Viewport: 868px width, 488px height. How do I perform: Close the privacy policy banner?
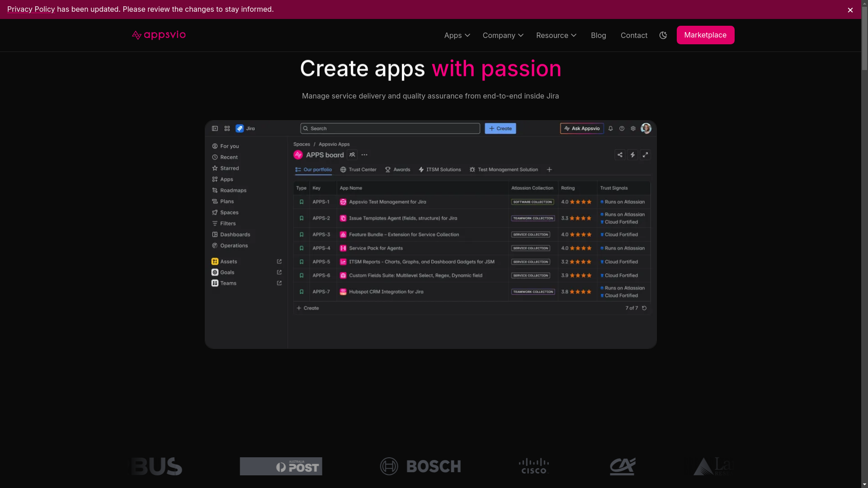coord(850,10)
